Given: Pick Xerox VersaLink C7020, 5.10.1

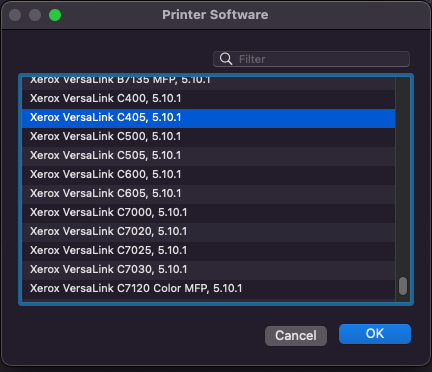Looking at the screenshot, I should [209, 232].
